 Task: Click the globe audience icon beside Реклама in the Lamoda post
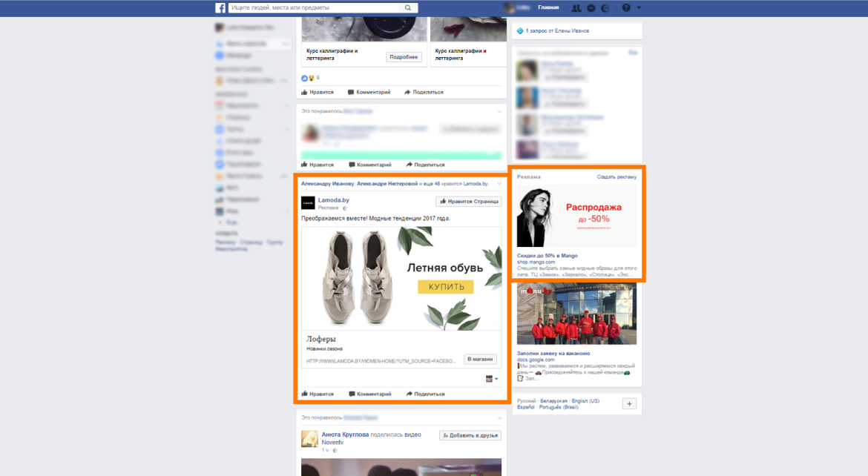[x=345, y=208]
